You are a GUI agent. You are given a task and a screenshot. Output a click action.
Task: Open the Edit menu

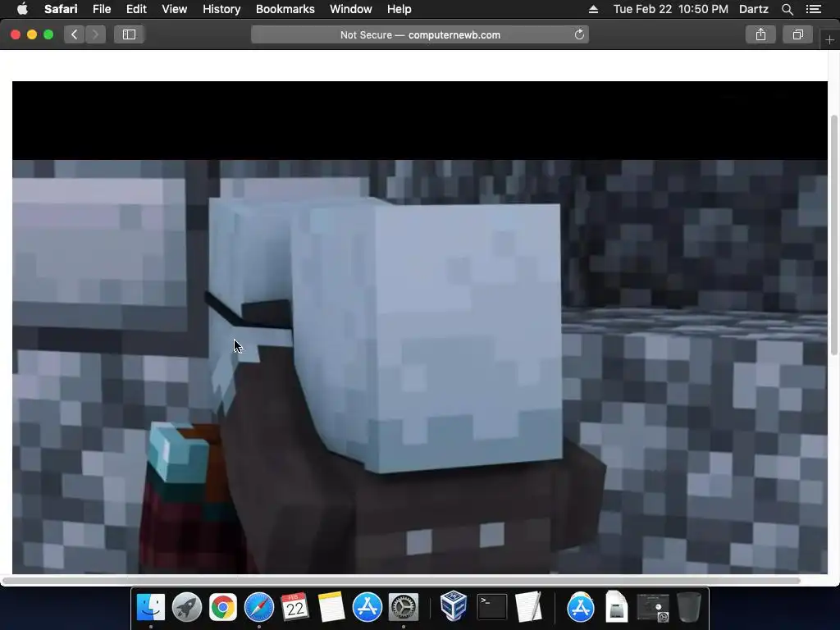(136, 9)
